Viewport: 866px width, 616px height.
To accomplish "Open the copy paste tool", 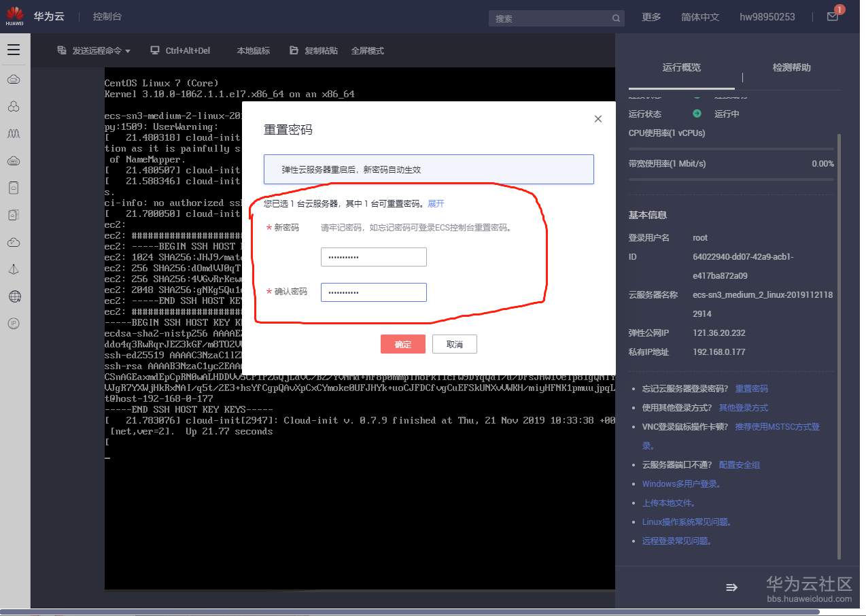I will [313, 51].
